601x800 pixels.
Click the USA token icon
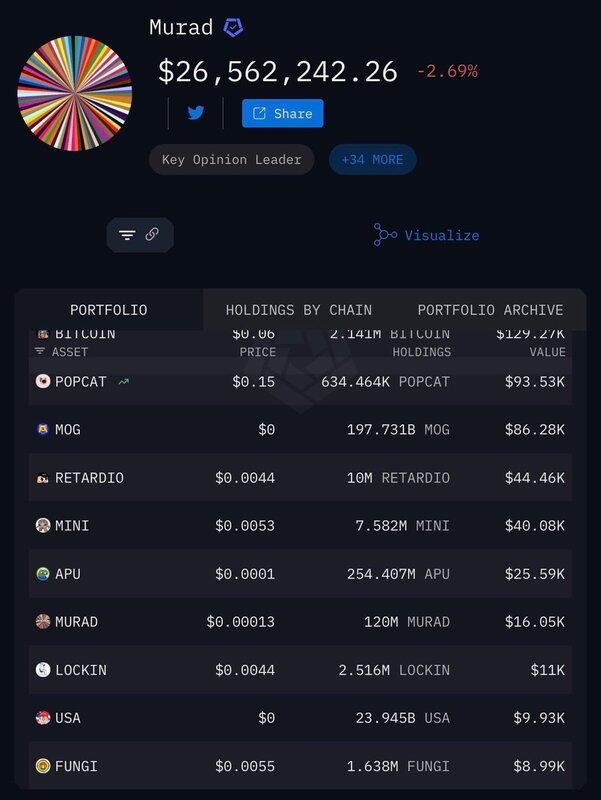click(x=43, y=718)
